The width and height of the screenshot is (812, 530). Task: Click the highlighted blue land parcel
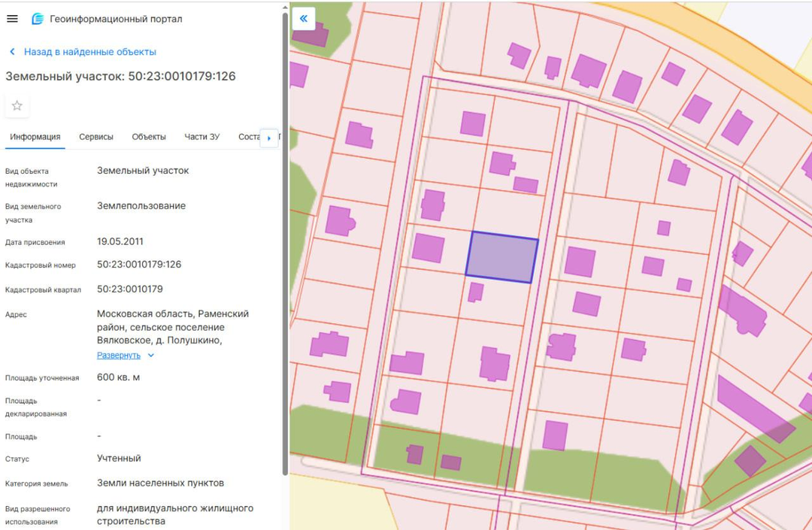tap(501, 257)
